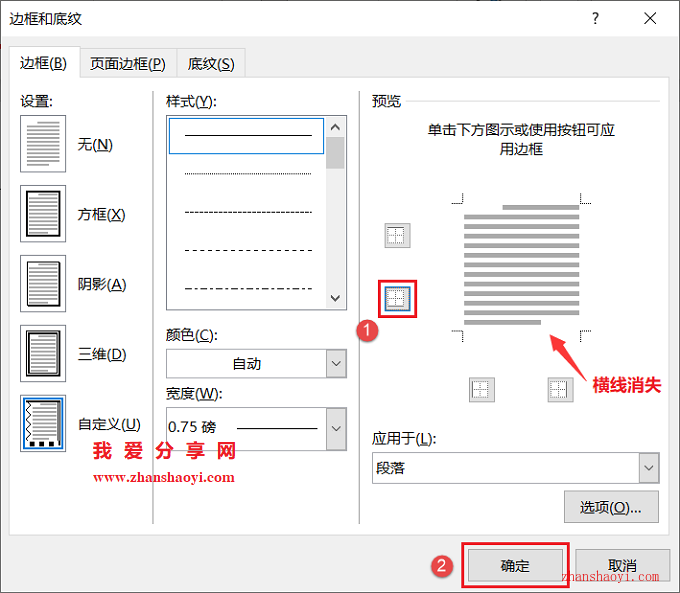Select the 3-D (三维) border setting icon
Screen dimensions: 680x593
coord(43,354)
